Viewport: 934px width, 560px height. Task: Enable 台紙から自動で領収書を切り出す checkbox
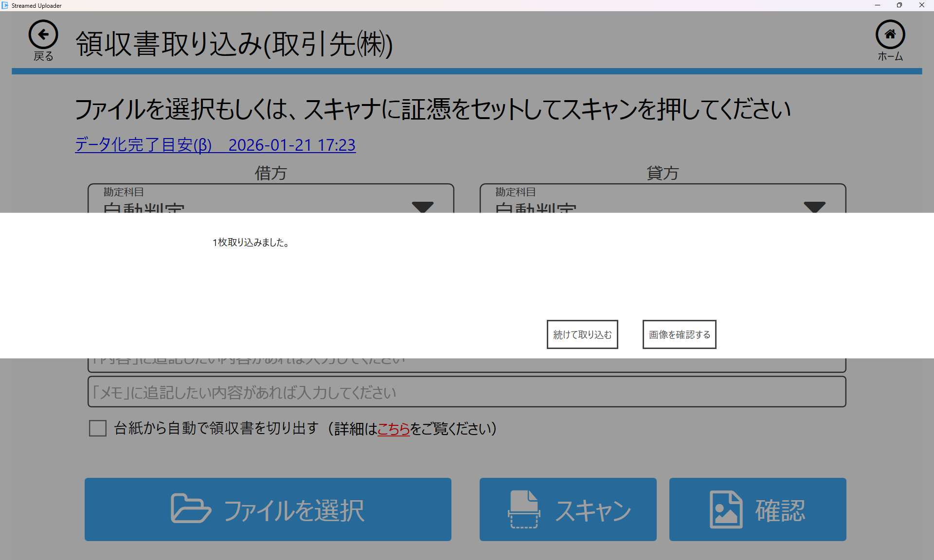click(98, 428)
